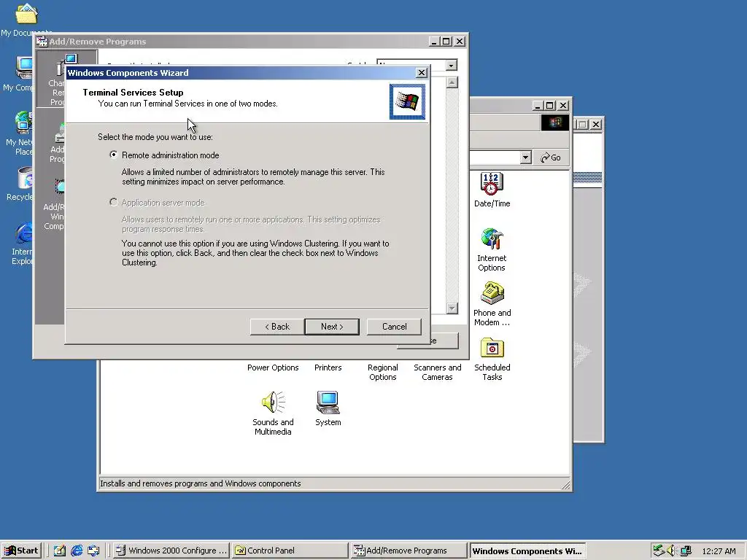Click Change or Remove Programs sidebar icon
Image resolution: width=747 pixels, height=560 pixels.
[x=66, y=79]
